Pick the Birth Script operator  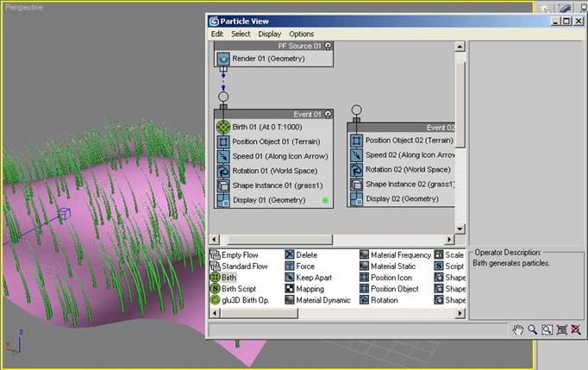click(x=237, y=289)
